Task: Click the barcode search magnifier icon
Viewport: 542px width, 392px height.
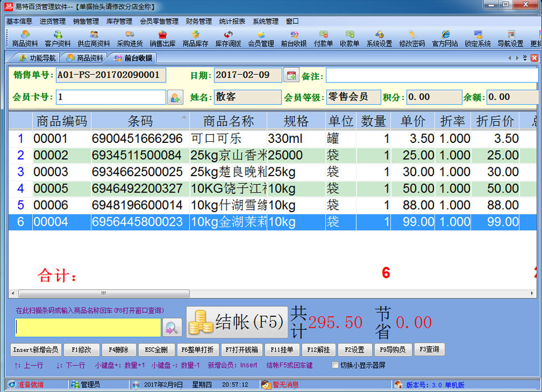Action: click(172, 328)
